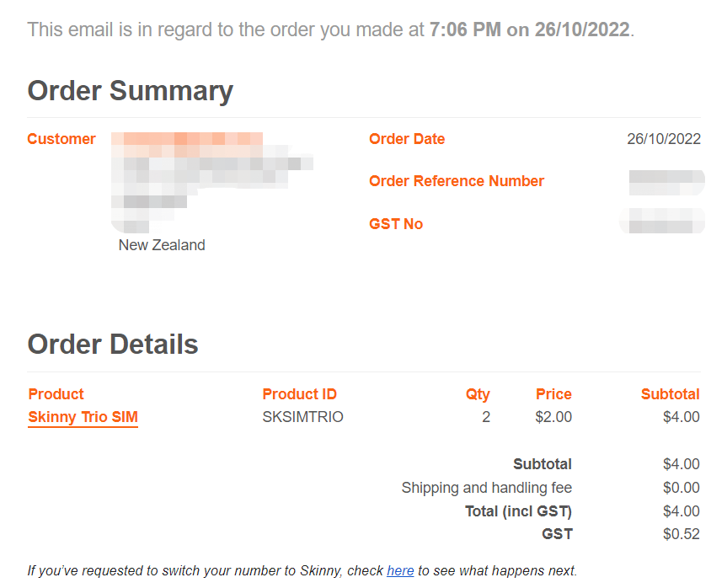Click the SKSIMTRIO product ID text
727x588 pixels.
click(x=302, y=417)
